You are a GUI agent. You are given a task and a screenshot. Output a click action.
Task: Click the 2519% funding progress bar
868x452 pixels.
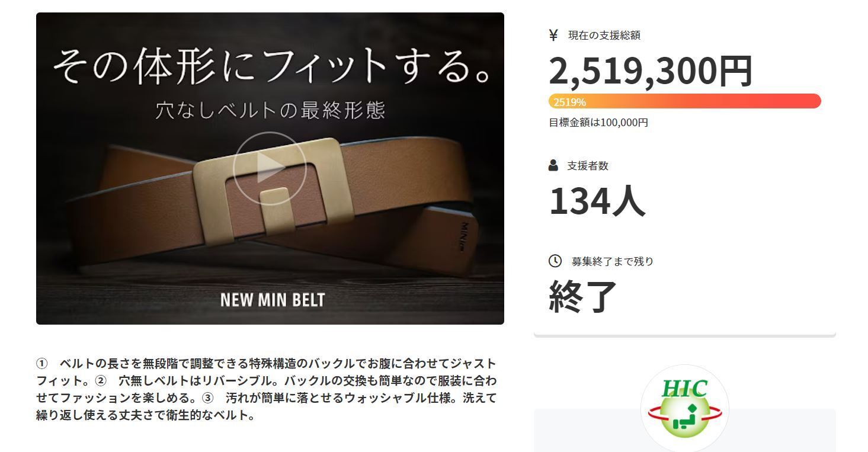pos(685,101)
